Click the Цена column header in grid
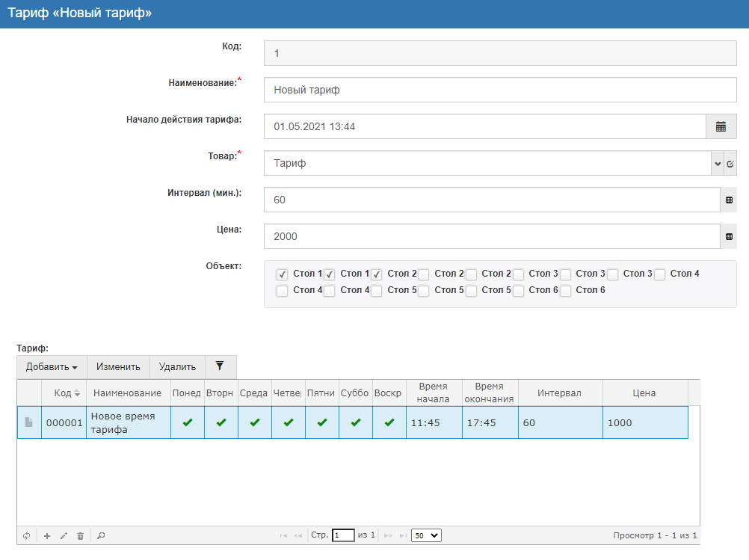 (x=644, y=393)
